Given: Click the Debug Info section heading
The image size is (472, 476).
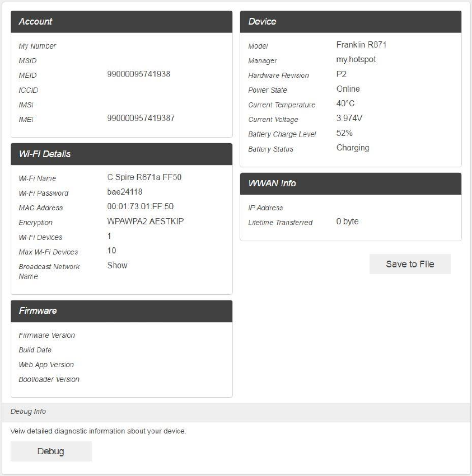Looking at the screenshot, I should click(x=28, y=412).
